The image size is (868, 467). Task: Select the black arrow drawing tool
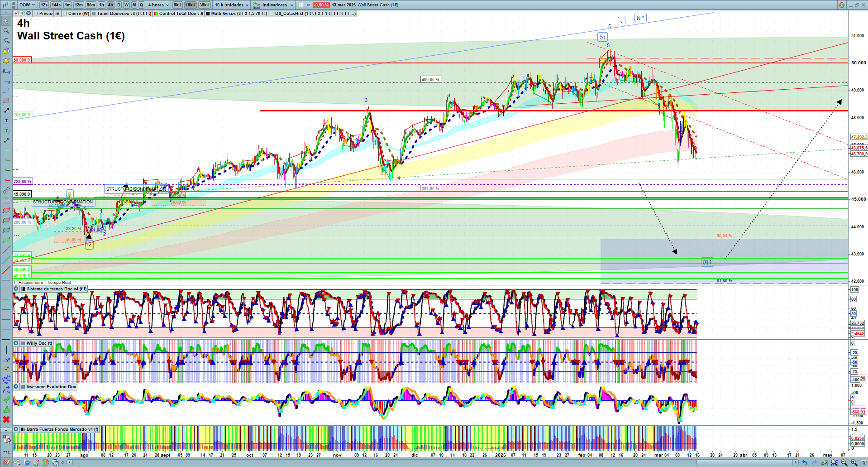(6, 111)
